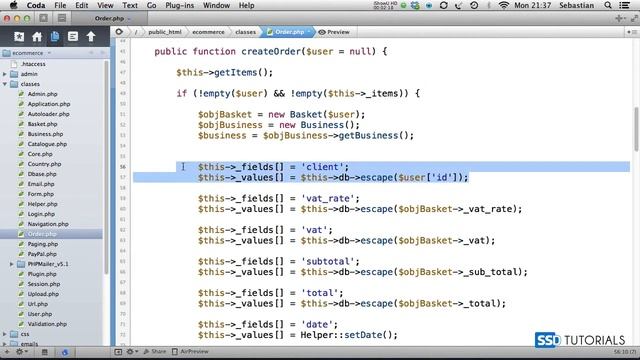This screenshot has width=640, height=360.
Task: Click the editor footer split-view icon
Action: pos(118,351)
